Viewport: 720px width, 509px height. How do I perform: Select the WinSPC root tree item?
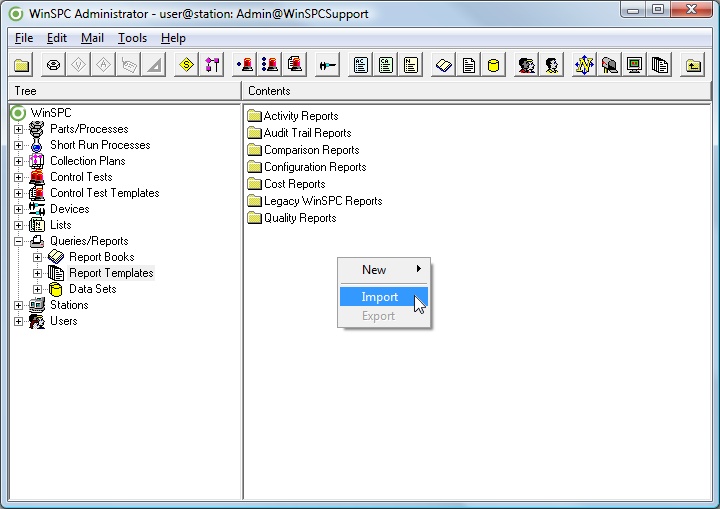(51, 113)
